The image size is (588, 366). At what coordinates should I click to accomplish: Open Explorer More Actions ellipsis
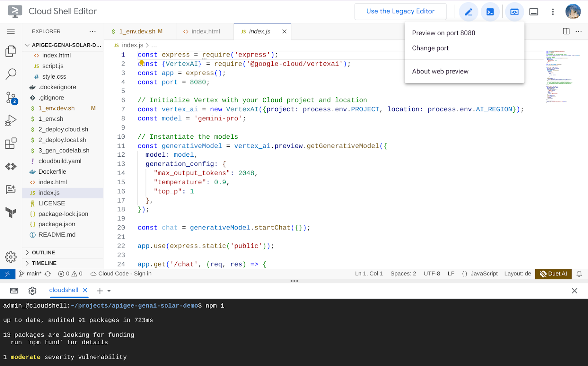93,31
